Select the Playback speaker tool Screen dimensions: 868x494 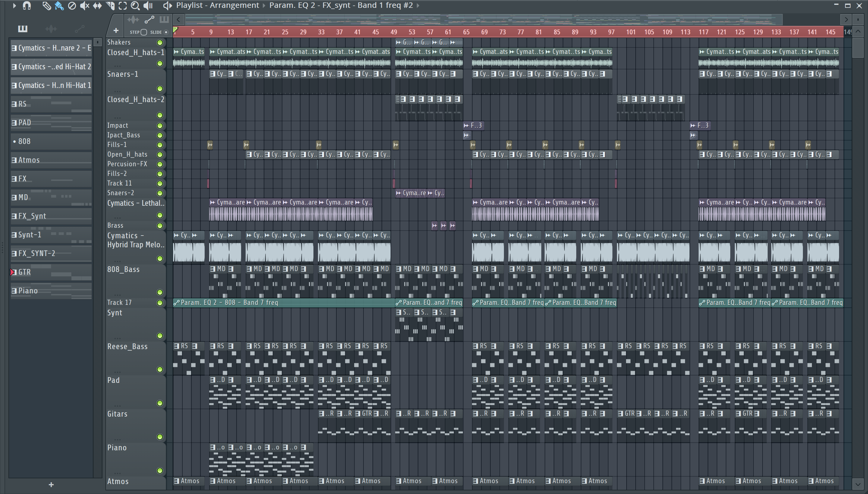point(148,5)
